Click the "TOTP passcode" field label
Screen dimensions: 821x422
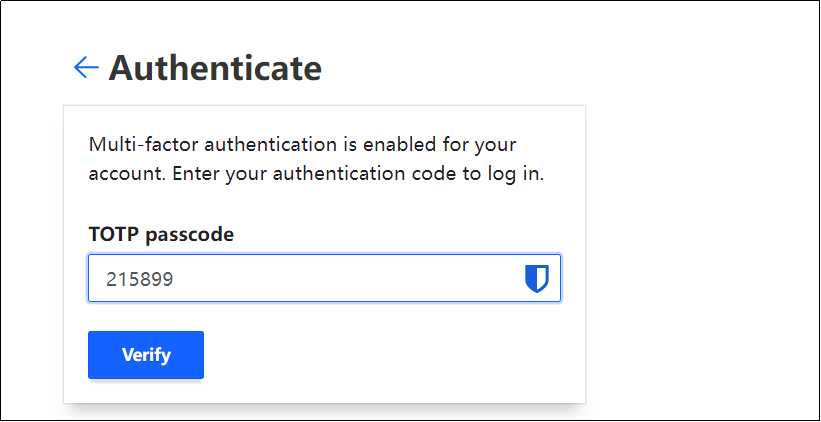tap(161, 235)
